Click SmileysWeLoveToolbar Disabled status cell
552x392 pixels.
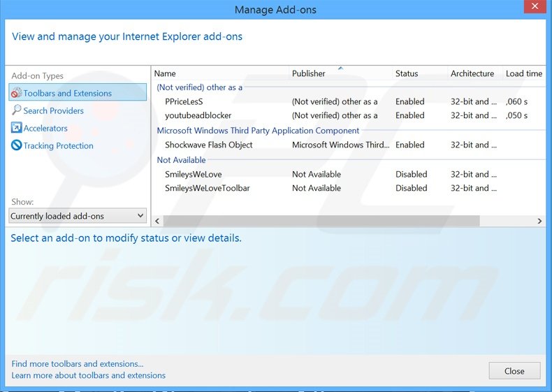412,188
